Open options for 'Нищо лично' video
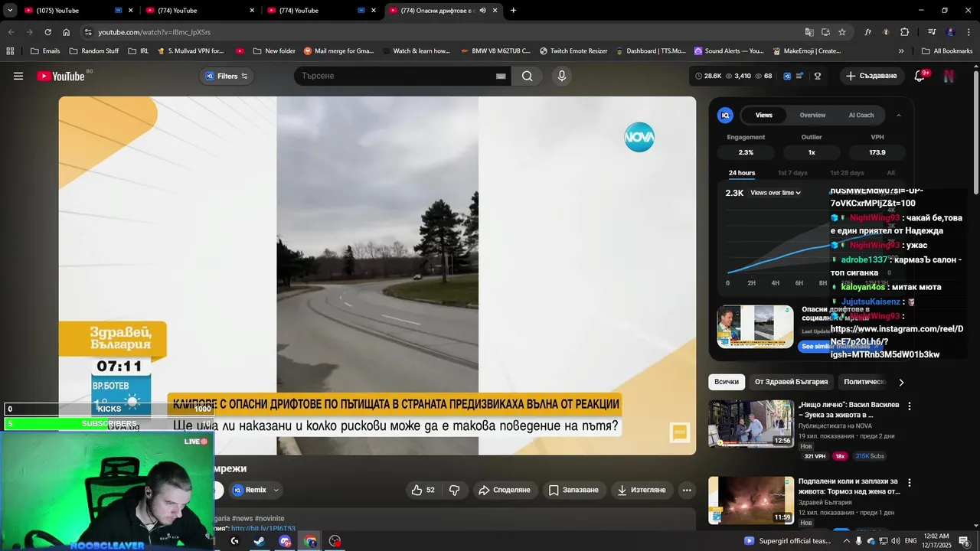 (910, 406)
